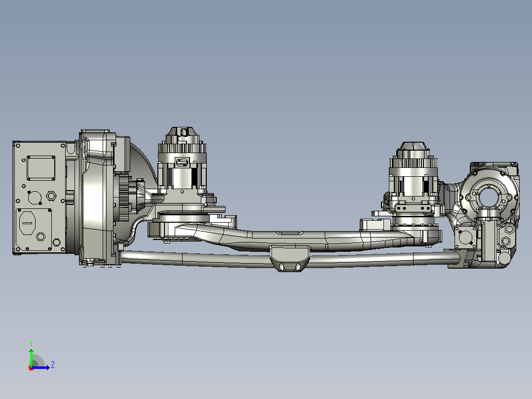Select the rectangular cover plate on left box
Image resolution: width=532 pixels, height=399 pixels.
click(41, 168)
